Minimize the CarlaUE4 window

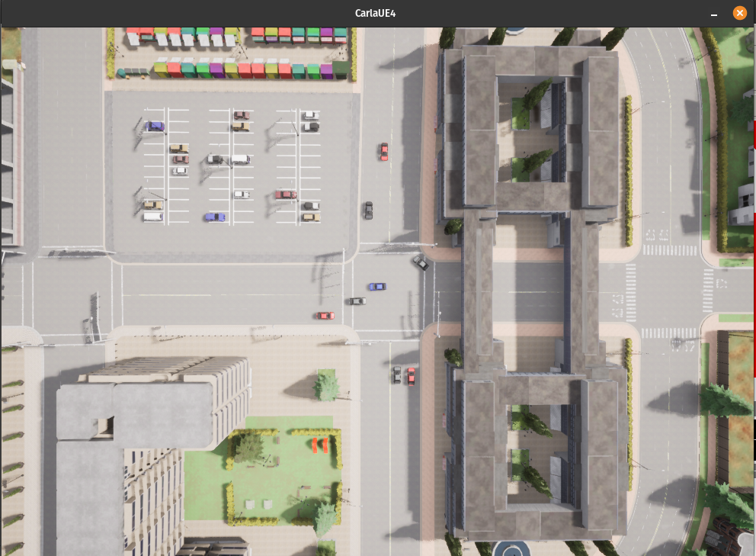click(x=714, y=14)
